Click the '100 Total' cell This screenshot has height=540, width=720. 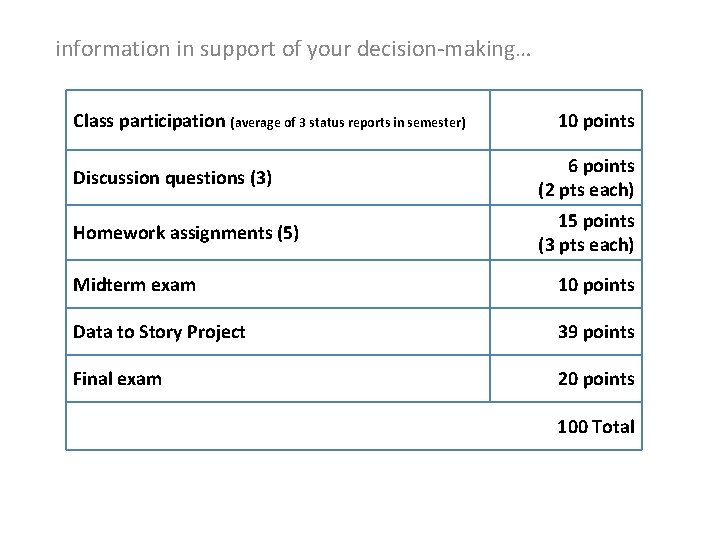tap(595, 427)
